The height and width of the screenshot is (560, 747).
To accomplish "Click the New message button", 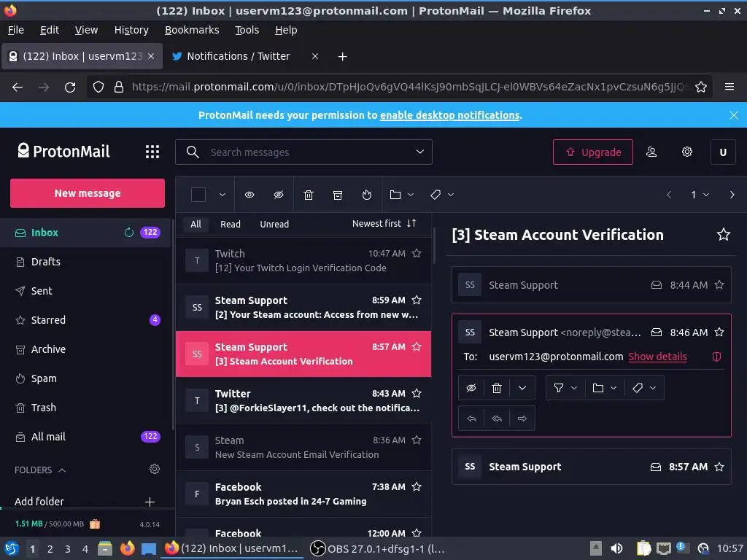I will tap(88, 192).
